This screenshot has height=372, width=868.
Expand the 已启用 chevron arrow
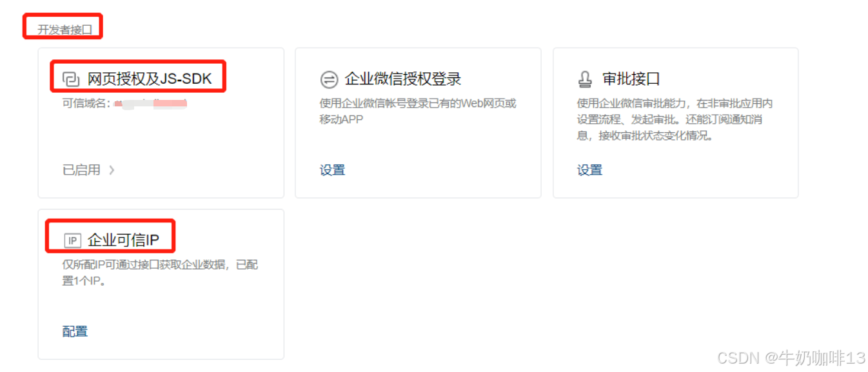pyautogui.click(x=112, y=170)
